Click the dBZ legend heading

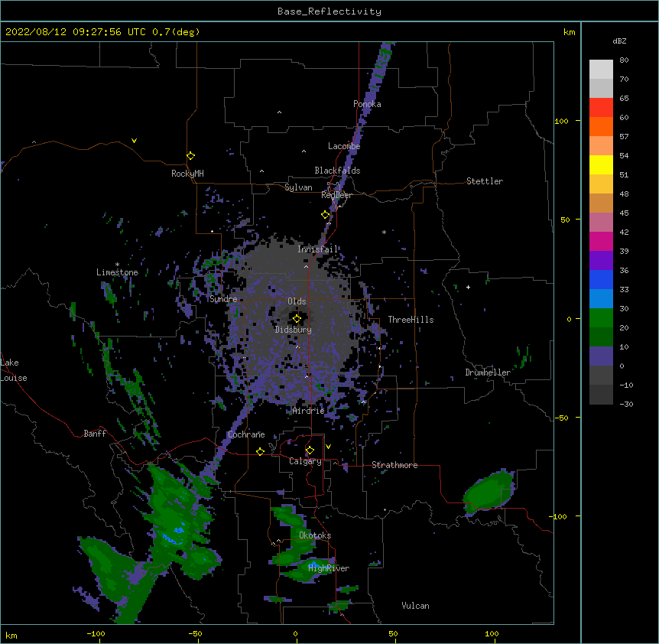619,41
